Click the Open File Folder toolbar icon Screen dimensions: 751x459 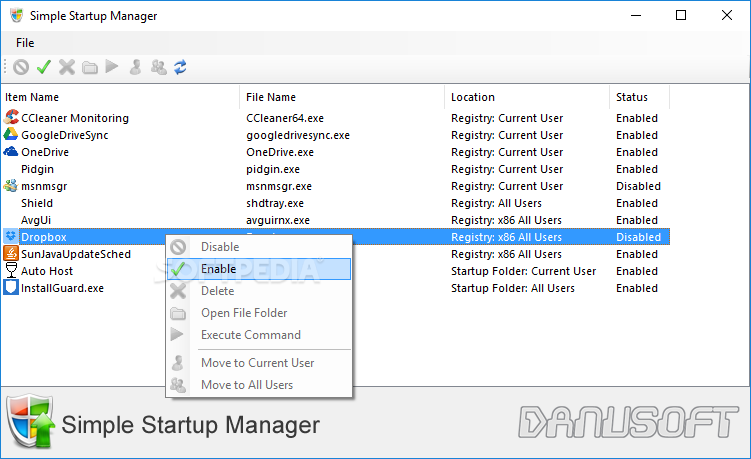click(x=90, y=68)
